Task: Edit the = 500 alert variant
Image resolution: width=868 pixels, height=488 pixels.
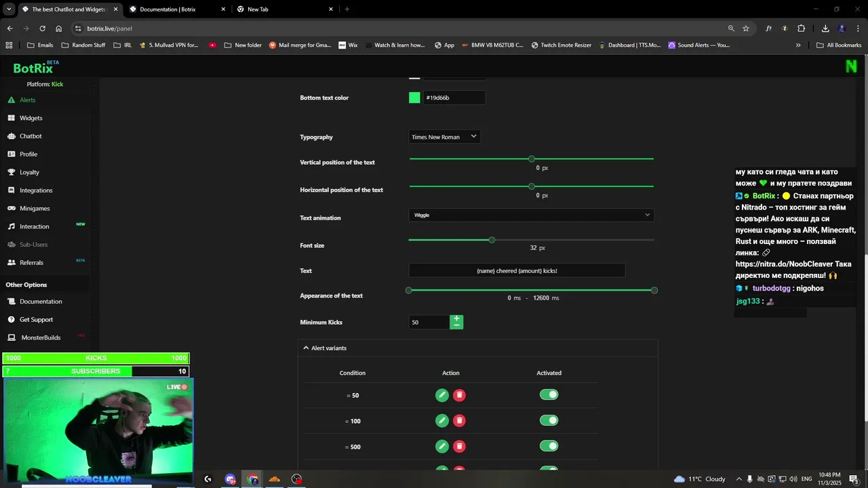Action: tap(442, 446)
